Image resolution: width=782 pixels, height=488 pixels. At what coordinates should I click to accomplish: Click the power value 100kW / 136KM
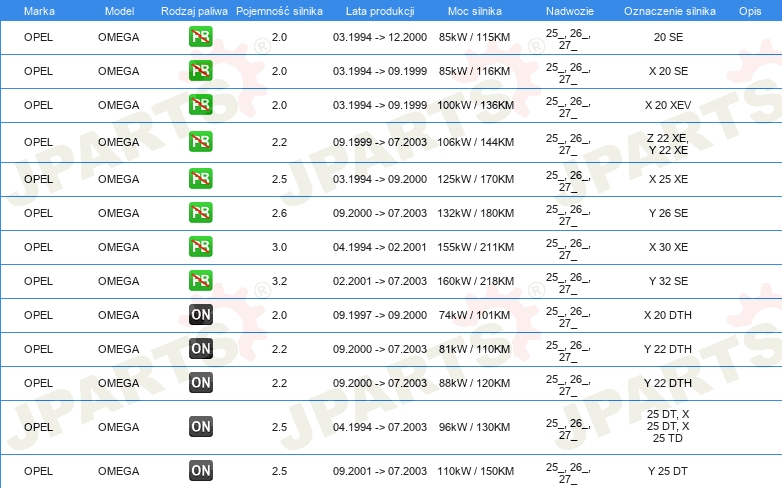475,105
